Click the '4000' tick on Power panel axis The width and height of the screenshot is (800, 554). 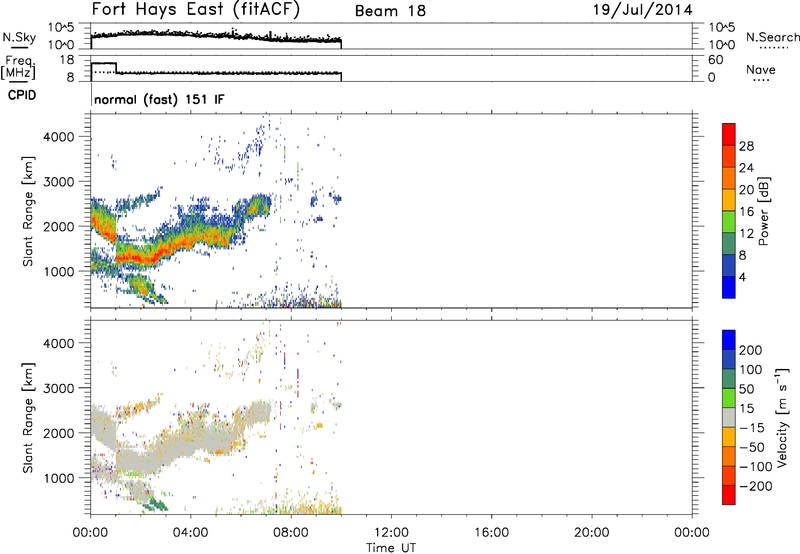(59, 137)
